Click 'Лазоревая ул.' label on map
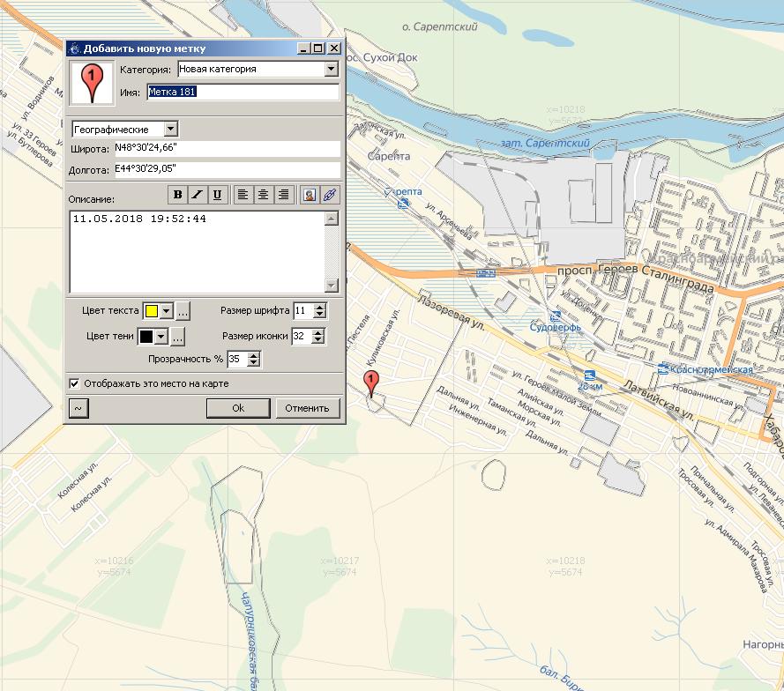The height and width of the screenshot is (691, 784). [x=451, y=312]
